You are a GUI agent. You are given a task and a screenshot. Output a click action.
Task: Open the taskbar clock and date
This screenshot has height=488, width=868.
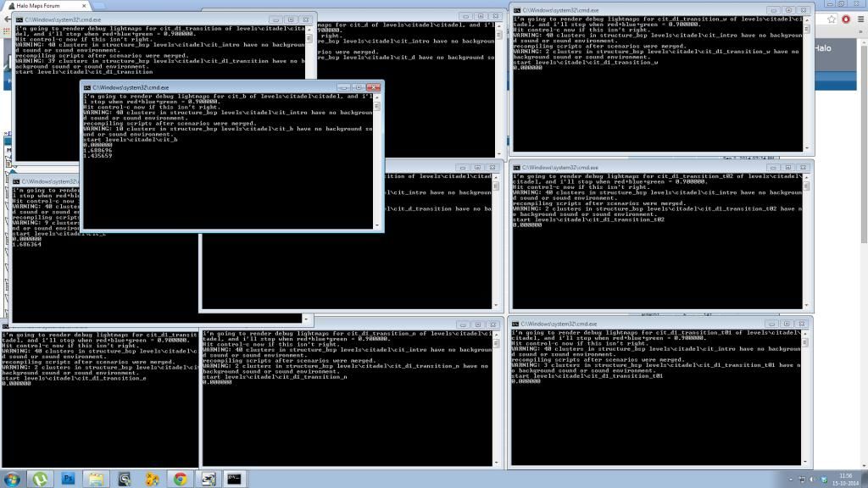tap(845, 479)
